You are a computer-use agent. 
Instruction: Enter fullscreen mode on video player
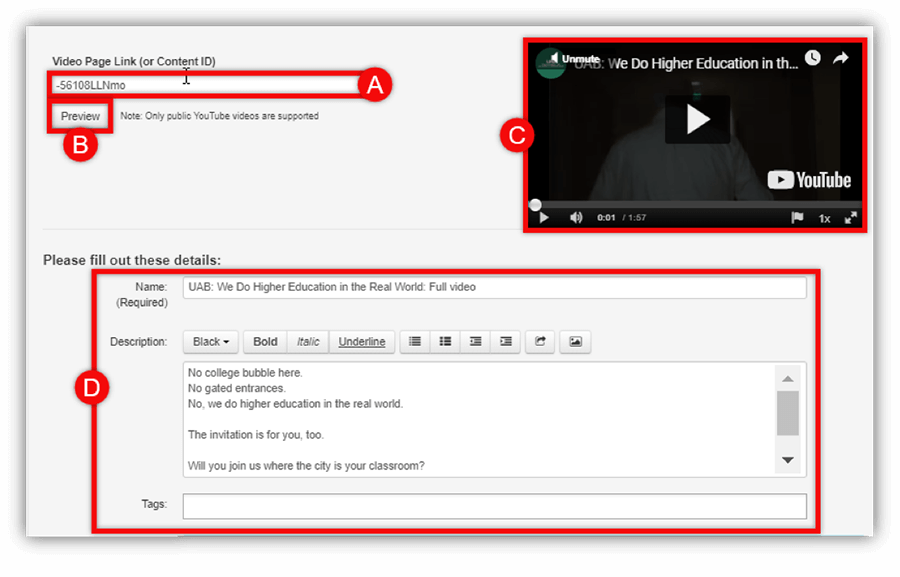851,217
